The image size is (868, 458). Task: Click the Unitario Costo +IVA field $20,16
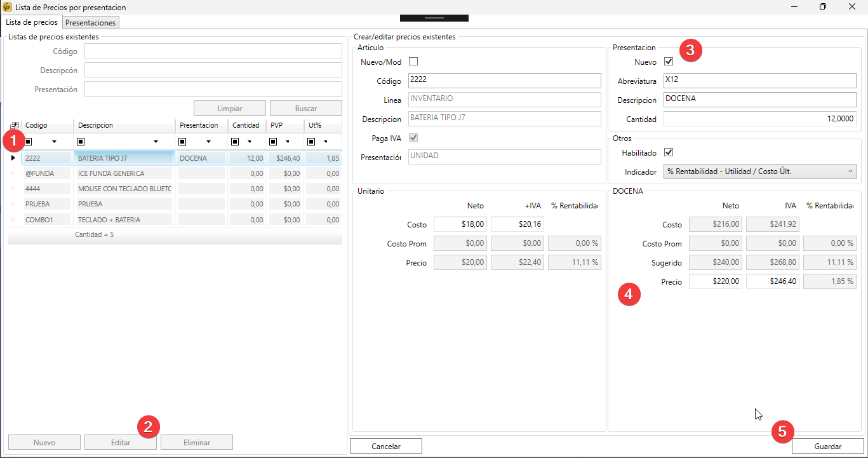coord(517,224)
